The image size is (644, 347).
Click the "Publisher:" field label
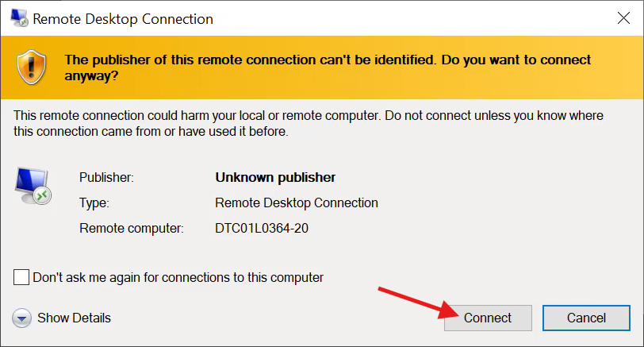click(x=107, y=177)
